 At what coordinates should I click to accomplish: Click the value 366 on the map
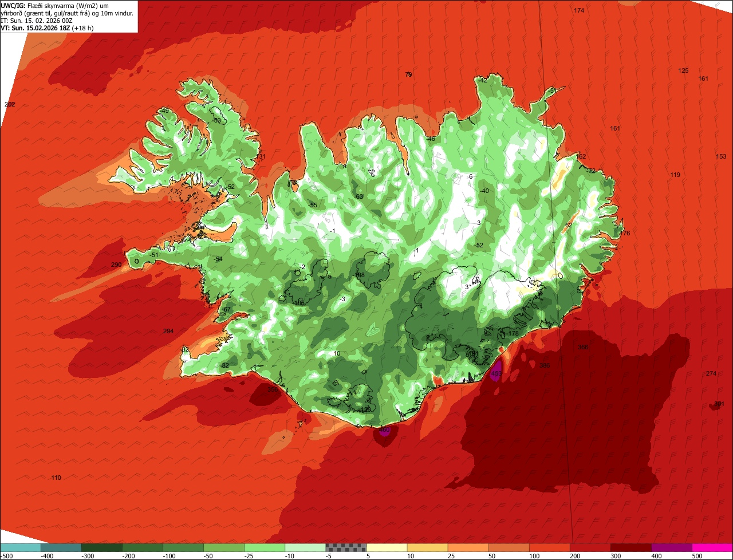pyautogui.click(x=583, y=347)
